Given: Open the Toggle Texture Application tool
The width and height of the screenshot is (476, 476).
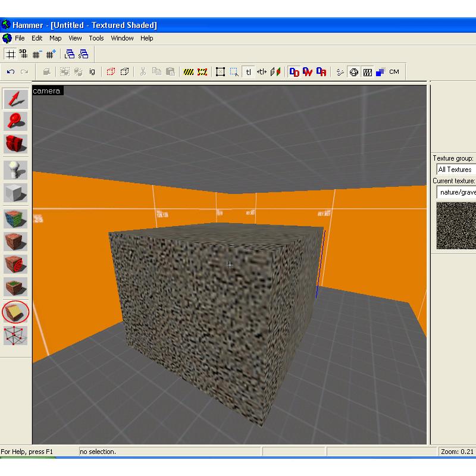Looking at the screenshot, I should (16, 218).
